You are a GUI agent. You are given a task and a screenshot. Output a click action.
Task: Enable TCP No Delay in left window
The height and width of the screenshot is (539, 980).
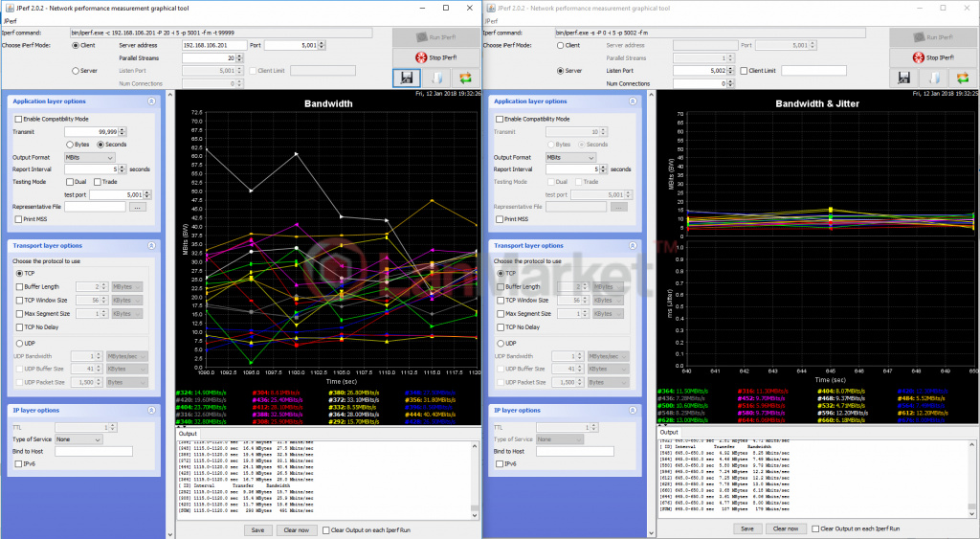point(18,326)
